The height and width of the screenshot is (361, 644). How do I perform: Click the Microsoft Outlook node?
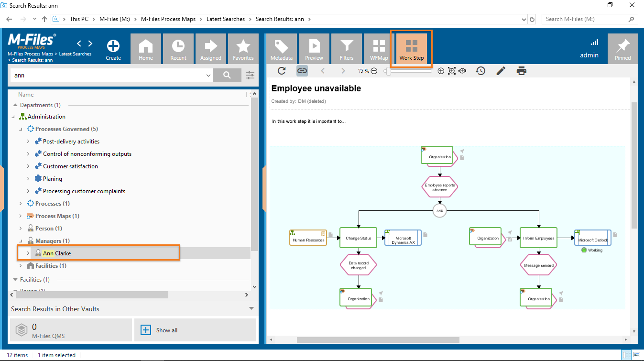click(593, 238)
